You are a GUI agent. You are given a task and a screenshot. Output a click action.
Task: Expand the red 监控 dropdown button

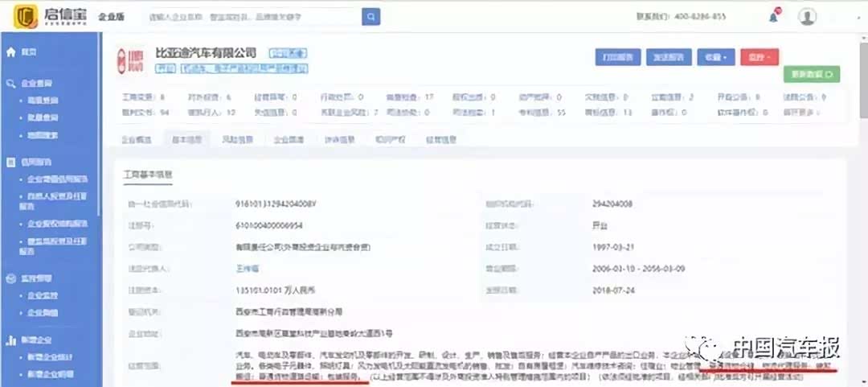pyautogui.click(x=759, y=57)
